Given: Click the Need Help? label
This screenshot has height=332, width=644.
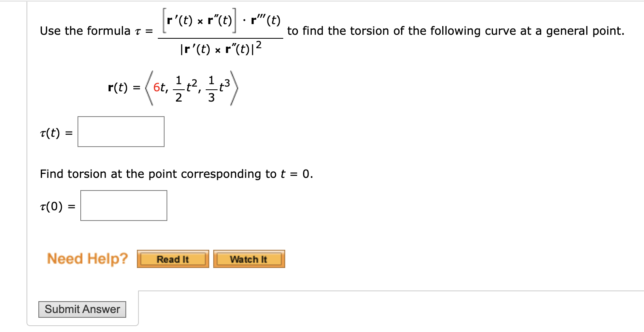Looking at the screenshot, I should 87,258.
